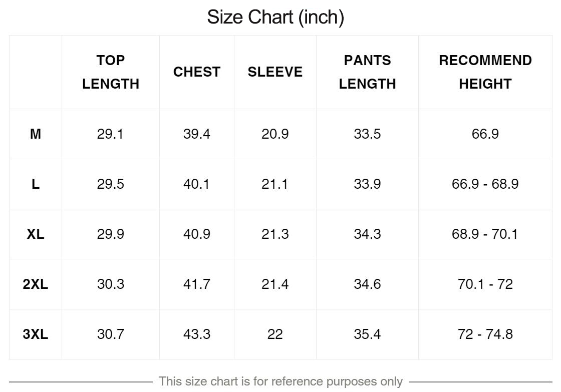Click the SLEEVE column header
The height and width of the screenshot is (392, 561).
(x=275, y=72)
